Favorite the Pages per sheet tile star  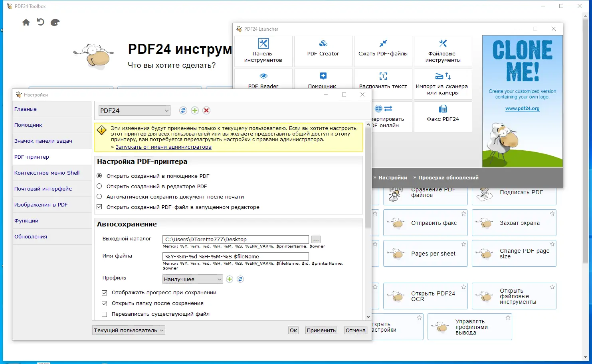(463, 244)
